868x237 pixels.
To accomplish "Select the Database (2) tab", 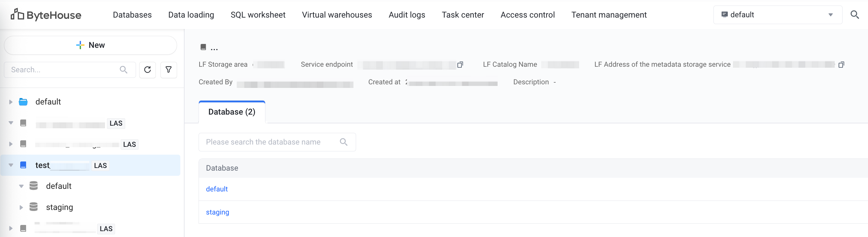I will [232, 112].
